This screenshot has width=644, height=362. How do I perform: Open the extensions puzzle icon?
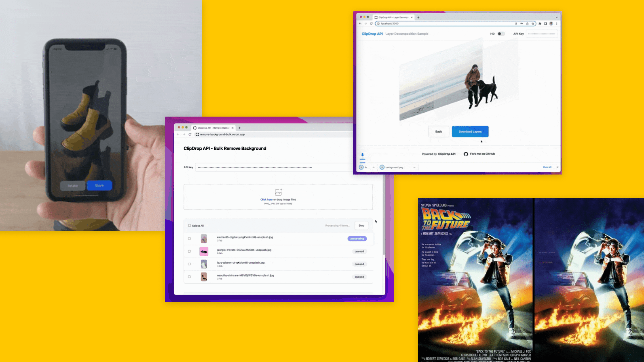[x=540, y=23]
